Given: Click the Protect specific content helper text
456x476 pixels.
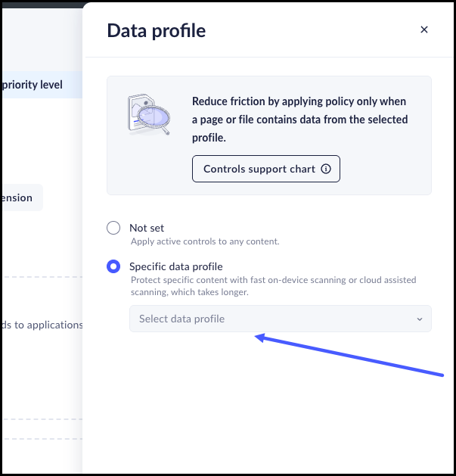Looking at the screenshot, I should (x=273, y=285).
